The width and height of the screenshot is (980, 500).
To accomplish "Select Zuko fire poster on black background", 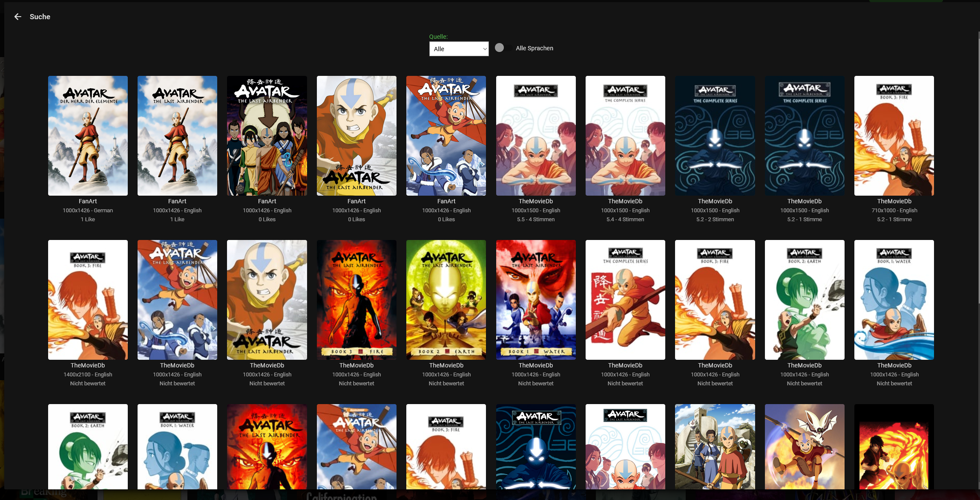I will click(894, 446).
